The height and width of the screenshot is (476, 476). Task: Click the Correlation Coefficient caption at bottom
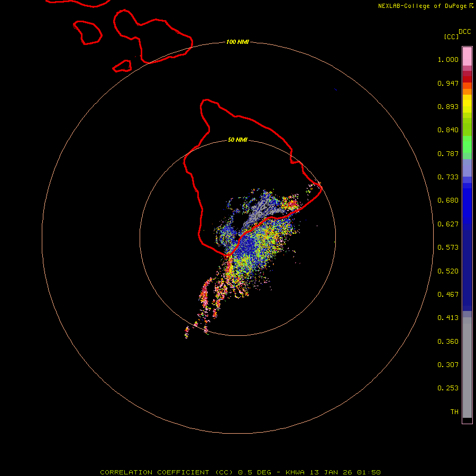240,472
